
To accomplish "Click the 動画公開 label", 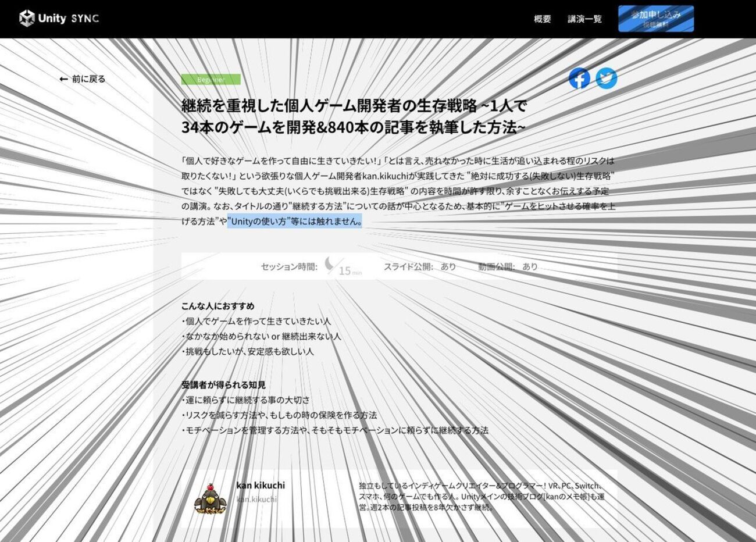I will 497,267.
